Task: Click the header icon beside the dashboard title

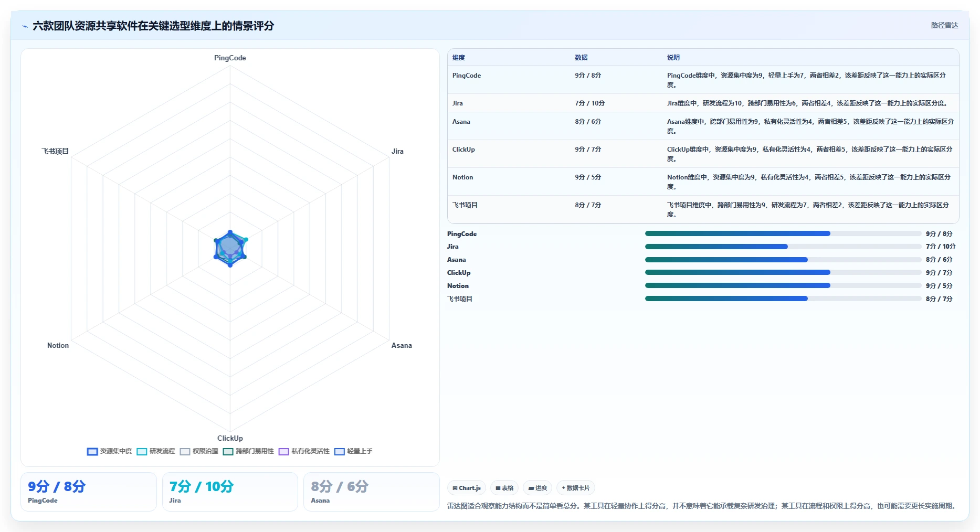Action: 25,26
